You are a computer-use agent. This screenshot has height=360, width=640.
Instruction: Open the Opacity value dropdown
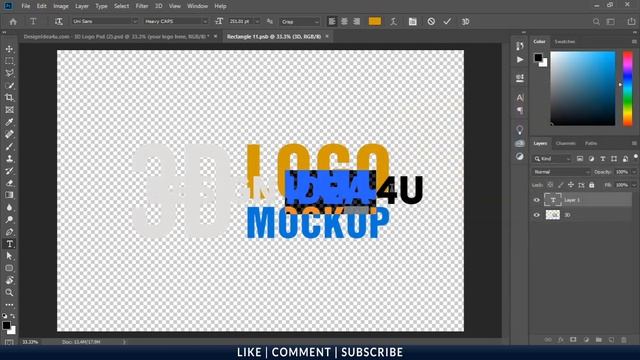pos(634,172)
